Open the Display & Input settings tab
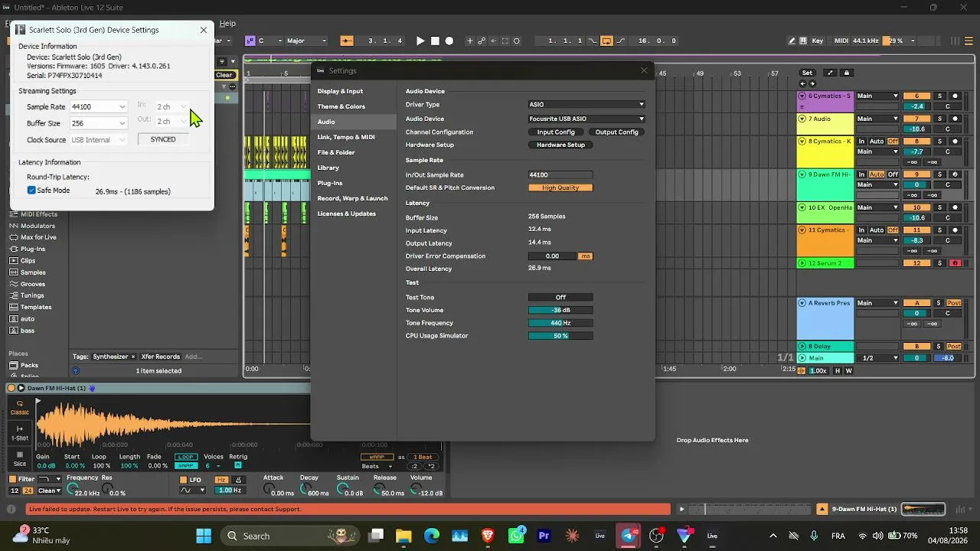This screenshot has height=551, width=980. click(340, 91)
